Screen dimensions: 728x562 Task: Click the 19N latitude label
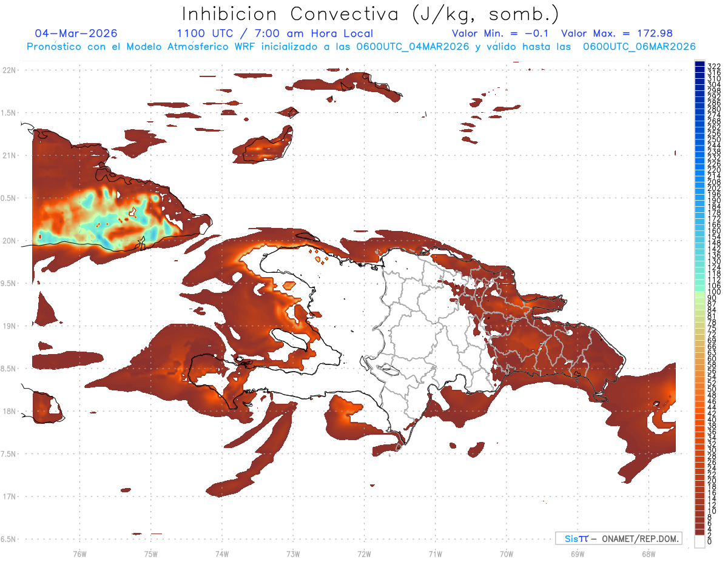[x=10, y=326]
